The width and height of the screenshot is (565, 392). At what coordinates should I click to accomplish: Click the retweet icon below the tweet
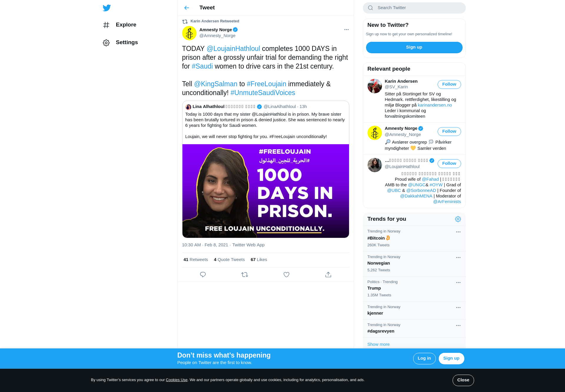coord(245,275)
